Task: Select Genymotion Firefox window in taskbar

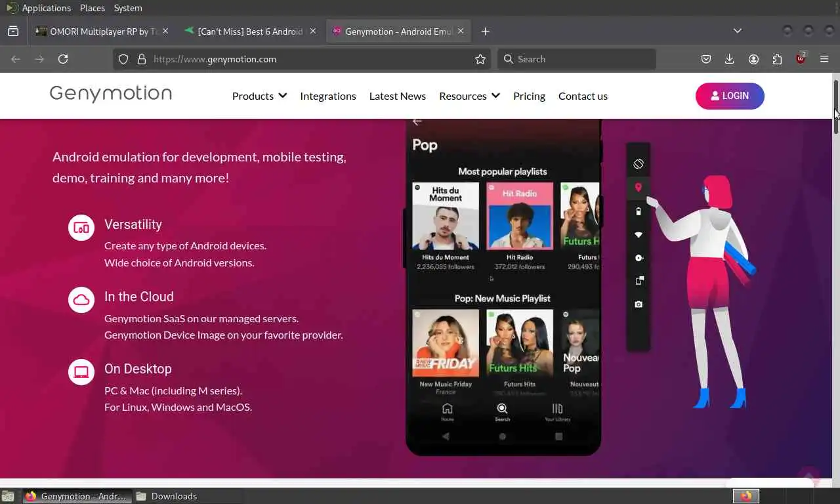Action: (77, 496)
